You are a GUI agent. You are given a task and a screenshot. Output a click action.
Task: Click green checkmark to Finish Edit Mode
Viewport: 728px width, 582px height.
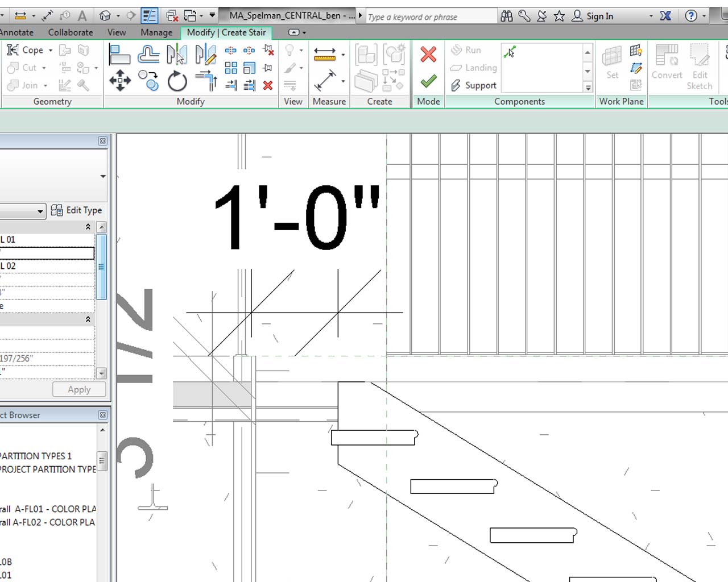pyautogui.click(x=428, y=81)
